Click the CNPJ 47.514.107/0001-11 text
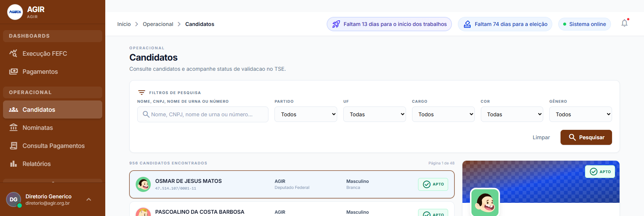The width and height of the screenshot is (644, 216). [176, 189]
